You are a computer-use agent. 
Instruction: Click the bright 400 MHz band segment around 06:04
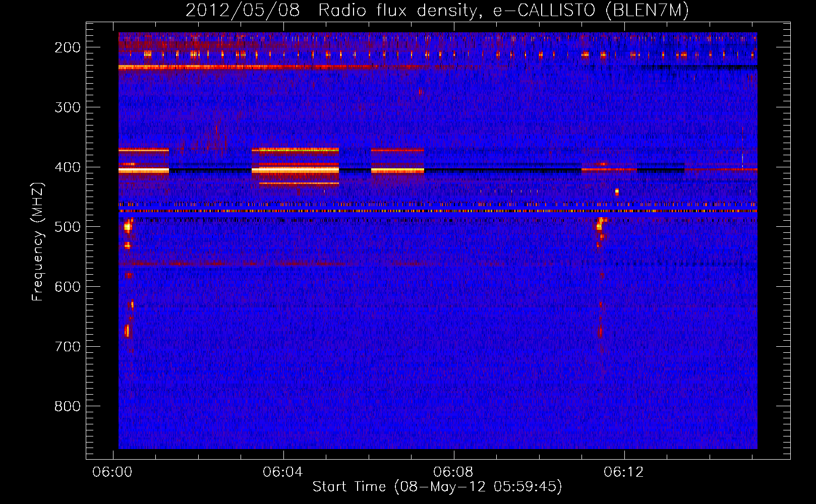[295, 171]
